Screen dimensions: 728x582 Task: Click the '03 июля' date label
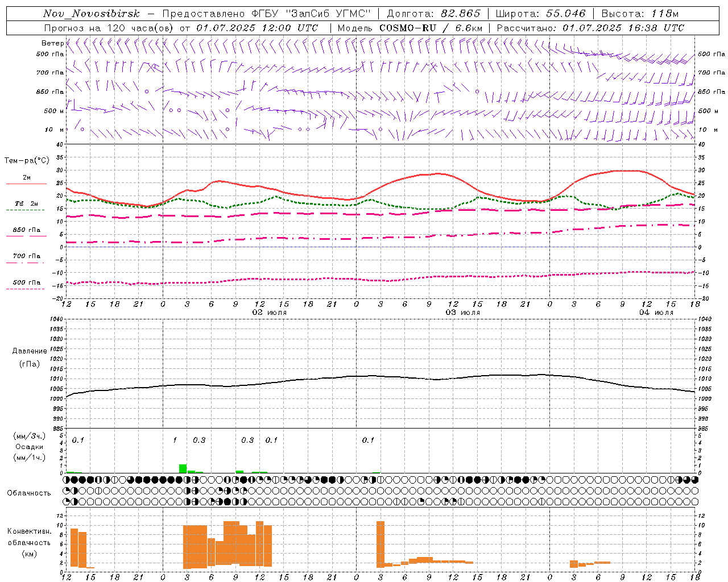click(x=463, y=313)
